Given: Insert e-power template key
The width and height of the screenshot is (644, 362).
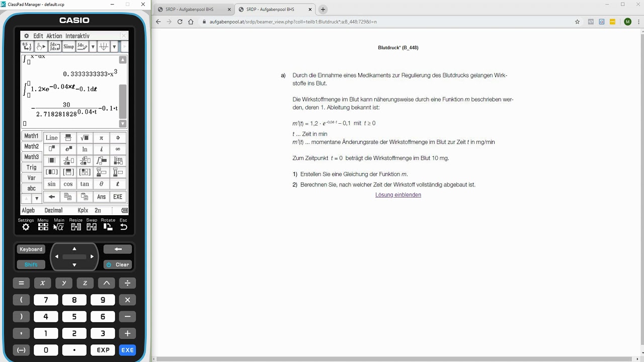Looking at the screenshot, I should [68, 149].
